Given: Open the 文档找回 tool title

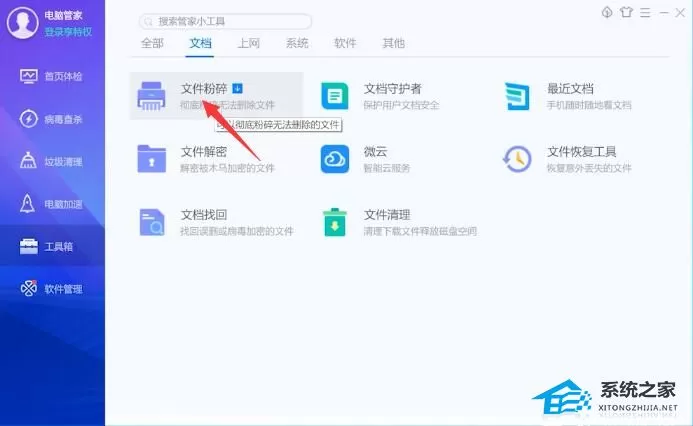Looking at the screenshot, I should 204,215.
